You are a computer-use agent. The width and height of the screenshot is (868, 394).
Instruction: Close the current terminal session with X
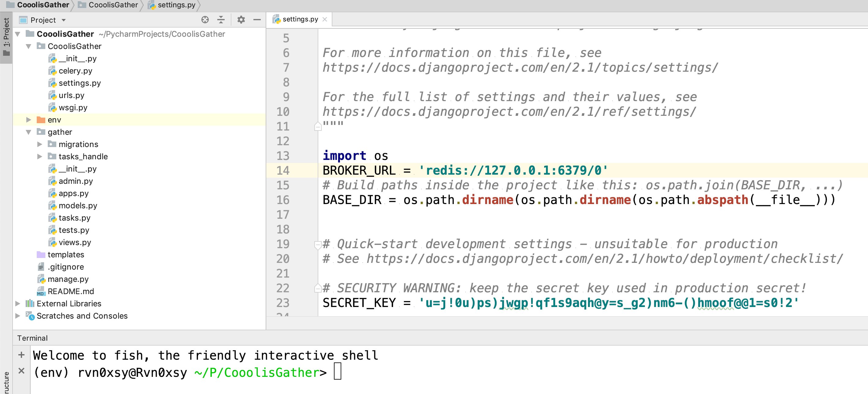21,371
